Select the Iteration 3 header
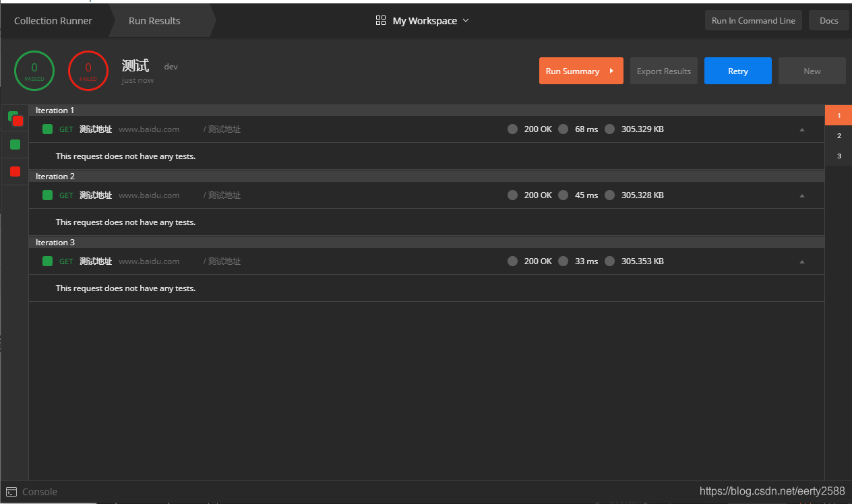 [x=427, y=243]
